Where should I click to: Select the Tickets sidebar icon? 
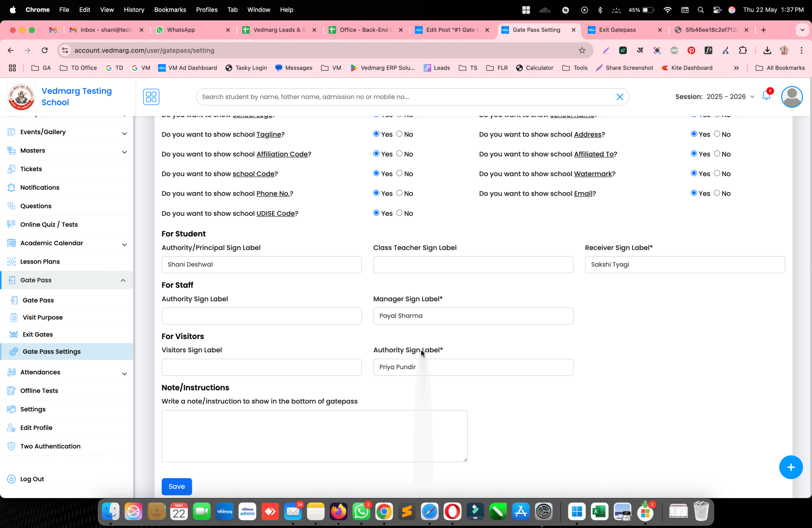[x=12, y=168]
